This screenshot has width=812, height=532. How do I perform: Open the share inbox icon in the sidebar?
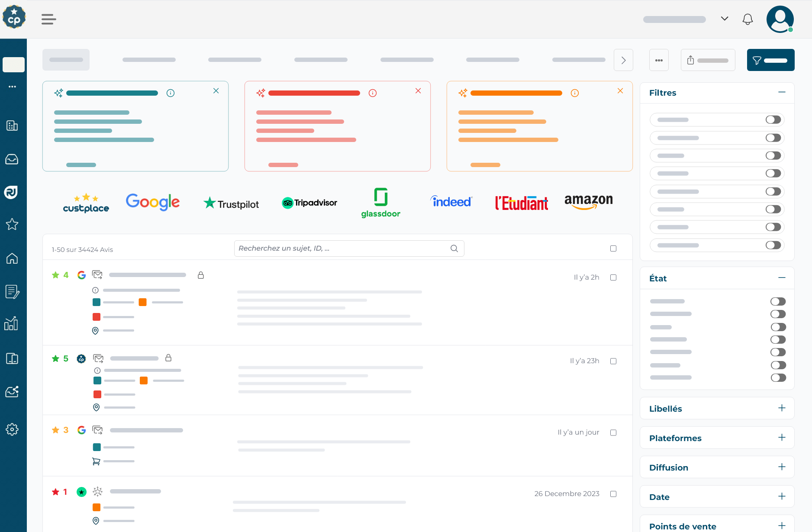12,392
